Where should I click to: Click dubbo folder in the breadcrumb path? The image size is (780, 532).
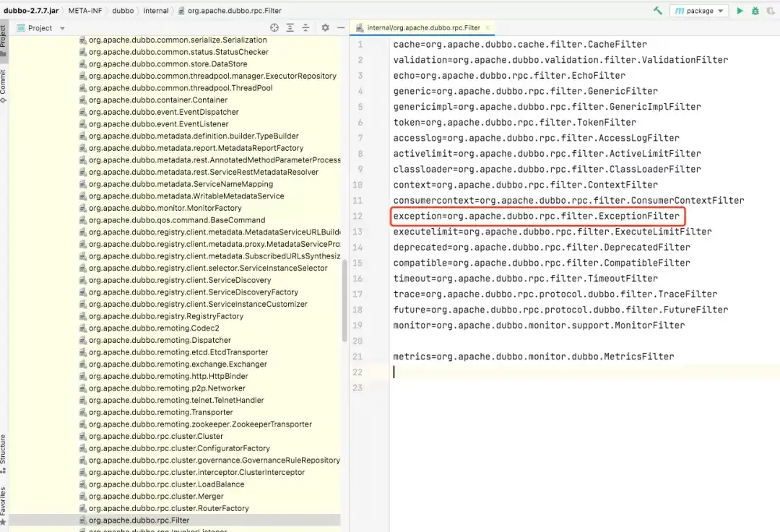click(123, 10)
